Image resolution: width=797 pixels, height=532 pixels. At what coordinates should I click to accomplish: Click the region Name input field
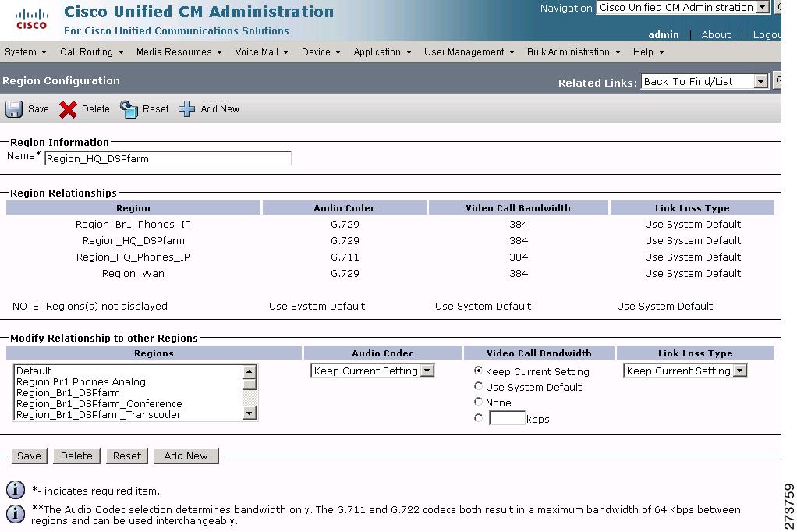(168, 158)
